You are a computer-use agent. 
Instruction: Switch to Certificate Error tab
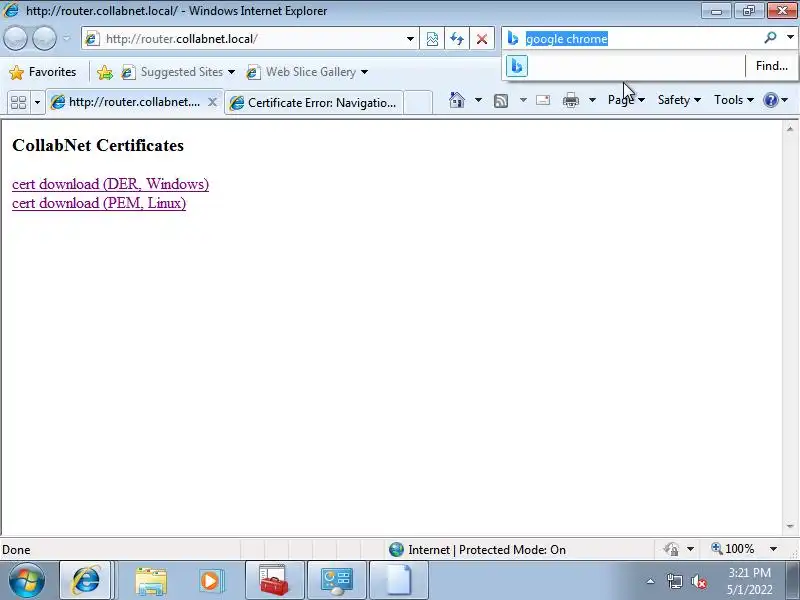(314, 103)
